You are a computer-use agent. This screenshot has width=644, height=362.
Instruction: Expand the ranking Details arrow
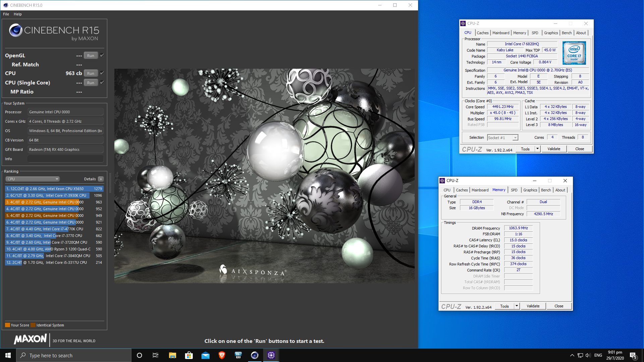(101, 179)
